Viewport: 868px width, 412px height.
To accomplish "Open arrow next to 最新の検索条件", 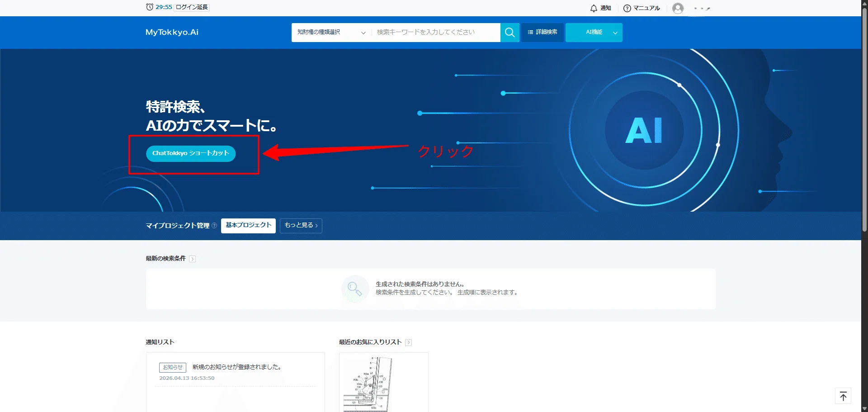I will [x=193, y=259].
